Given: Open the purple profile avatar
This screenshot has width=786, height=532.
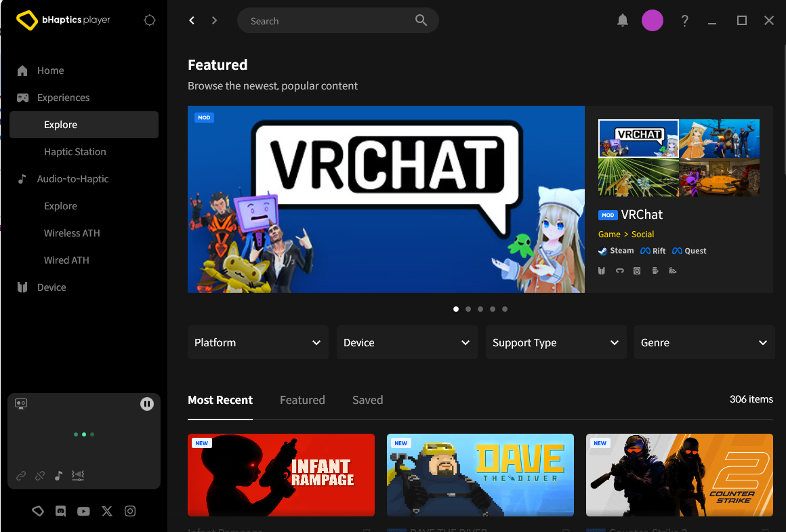Looking at the screenshot, I should 652,20.
